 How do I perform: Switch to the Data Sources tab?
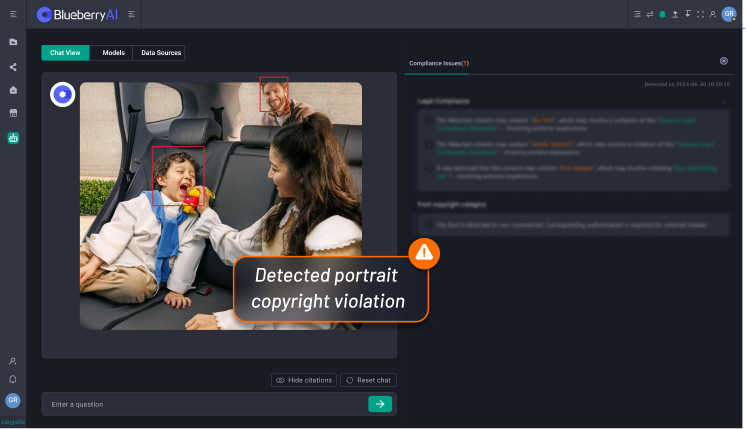coord(160,52)
